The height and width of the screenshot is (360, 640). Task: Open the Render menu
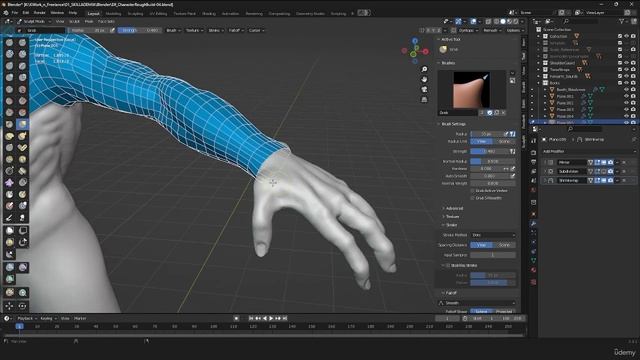(x=40, y=13)
